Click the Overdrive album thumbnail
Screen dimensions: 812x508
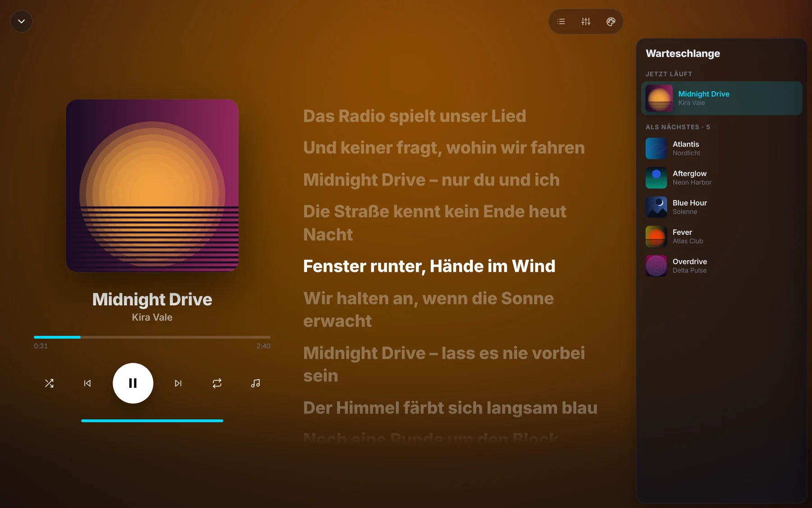[x=656, y=266]
